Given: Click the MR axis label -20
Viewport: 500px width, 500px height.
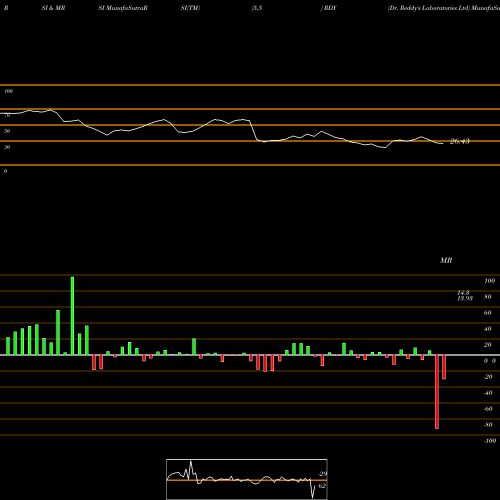Looking at the screenshot, I should click(x=488, y=377).
